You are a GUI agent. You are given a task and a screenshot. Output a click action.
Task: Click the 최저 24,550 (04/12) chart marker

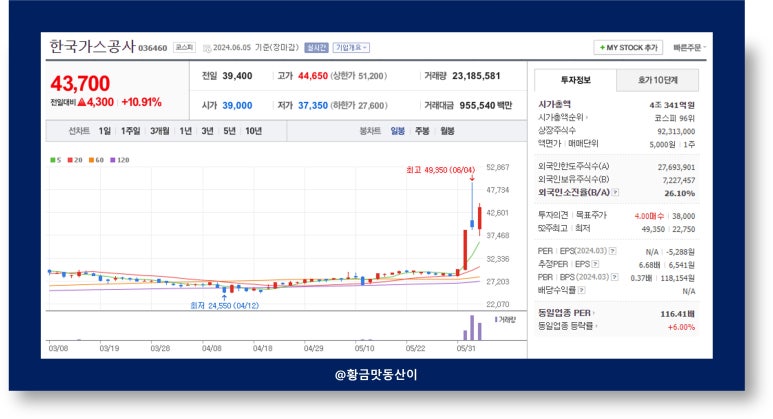pos(224,306)
